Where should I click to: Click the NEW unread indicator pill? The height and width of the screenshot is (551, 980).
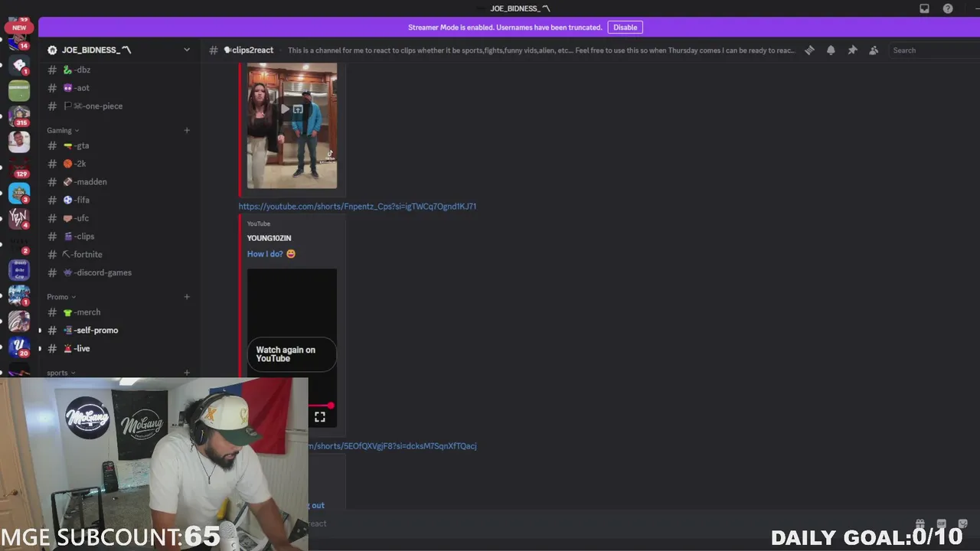(x=19, y=28)
